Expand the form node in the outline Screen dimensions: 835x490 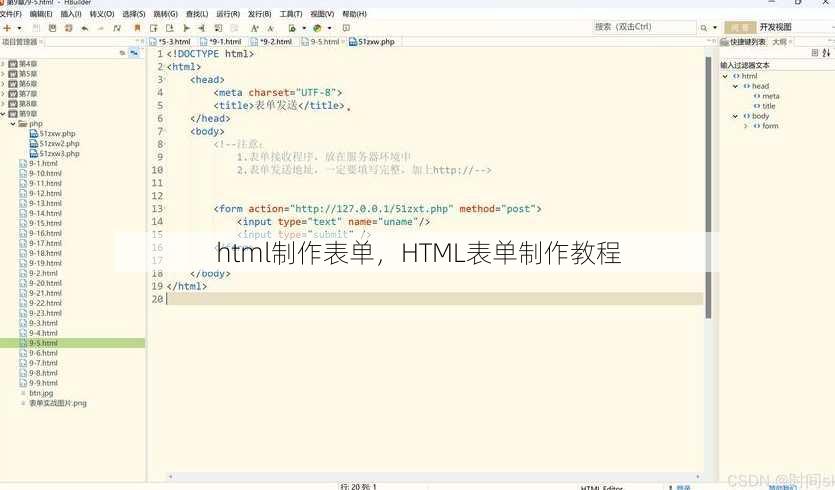pos(746,126)
